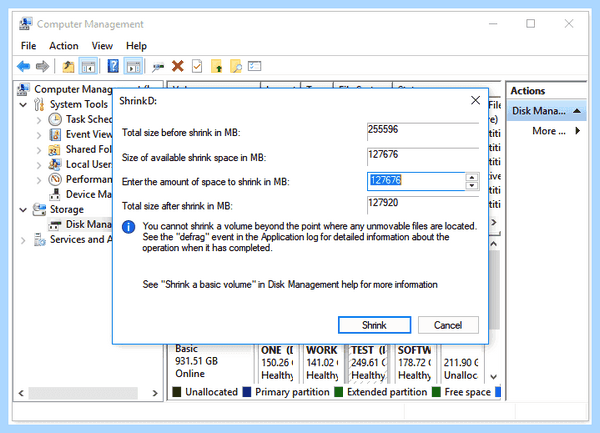Viewport: 600px width, 433px height.
Task: Click the 127920 size after shrink value
Action: click(x=422, y=203)
